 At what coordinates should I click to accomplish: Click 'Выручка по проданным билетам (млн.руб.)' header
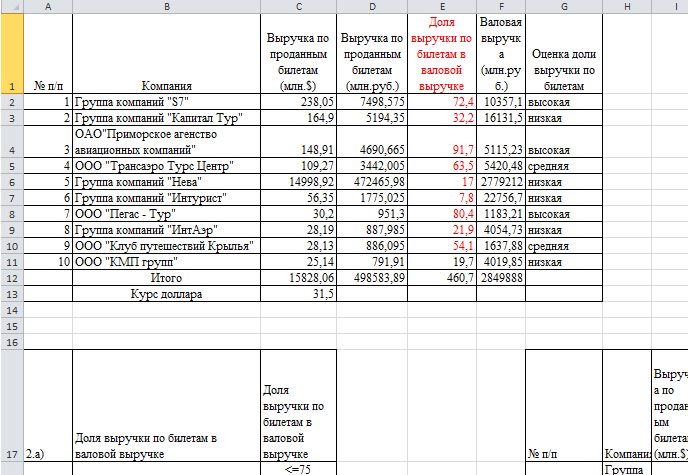point(372,54)
